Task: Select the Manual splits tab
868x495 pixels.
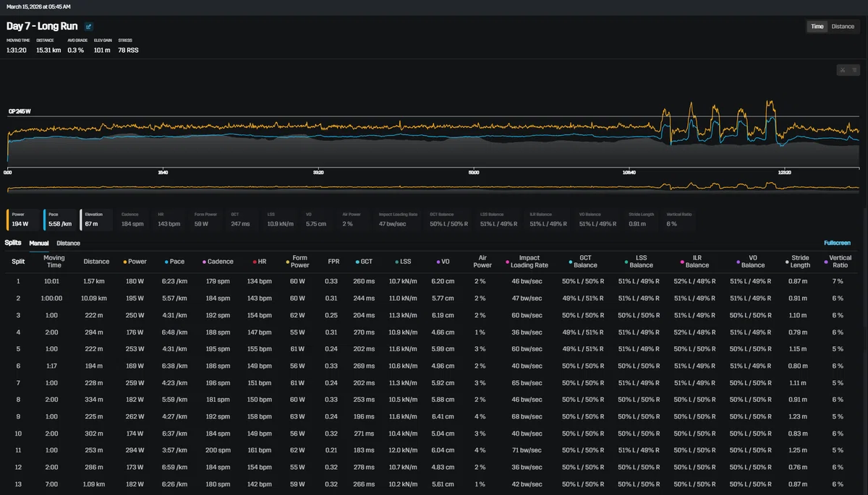Action: pos(39,243)
